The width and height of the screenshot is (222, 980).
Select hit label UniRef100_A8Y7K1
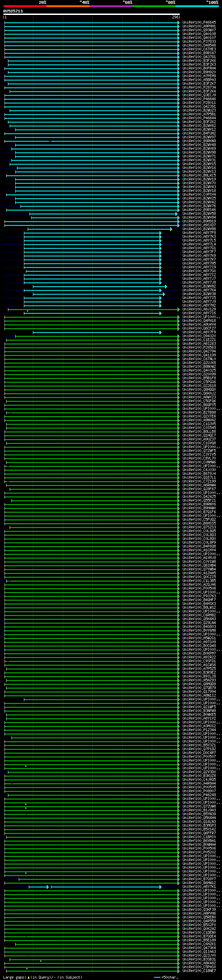click(199, 886)
